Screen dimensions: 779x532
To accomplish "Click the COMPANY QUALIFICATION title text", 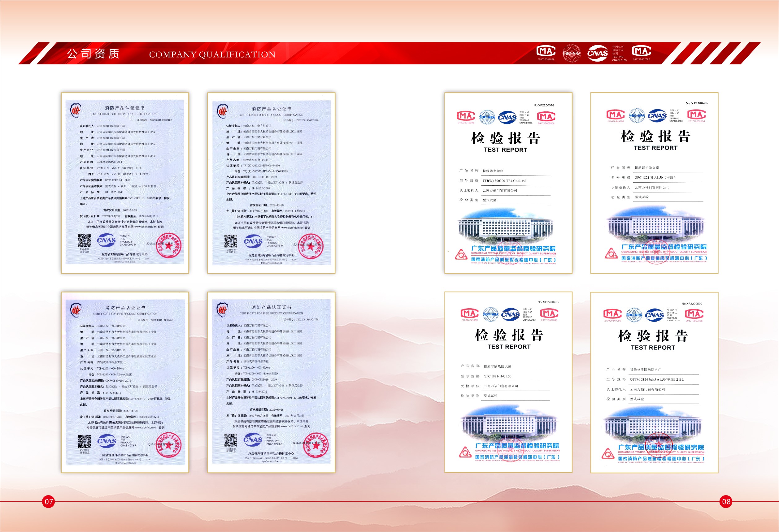I will coord(212,54).
